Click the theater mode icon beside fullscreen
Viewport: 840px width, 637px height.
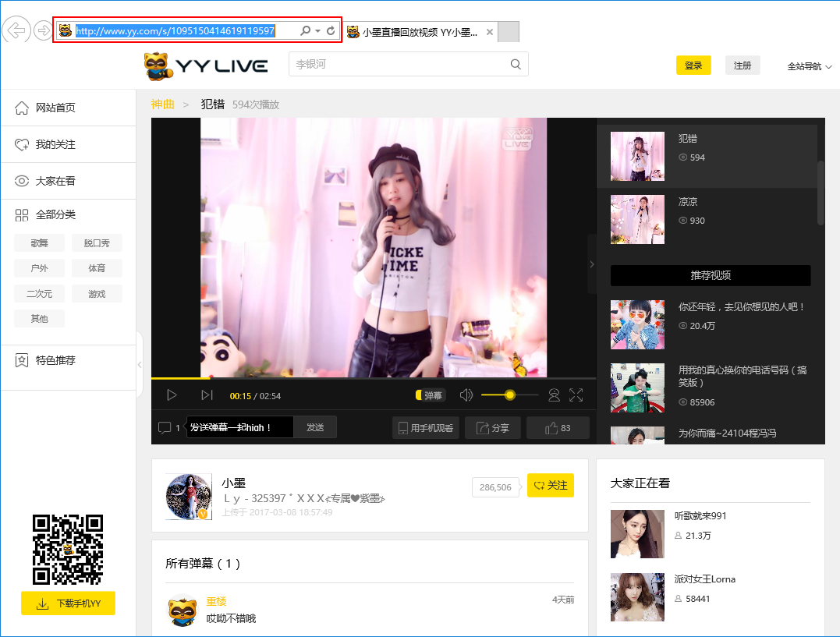[554, 395]
